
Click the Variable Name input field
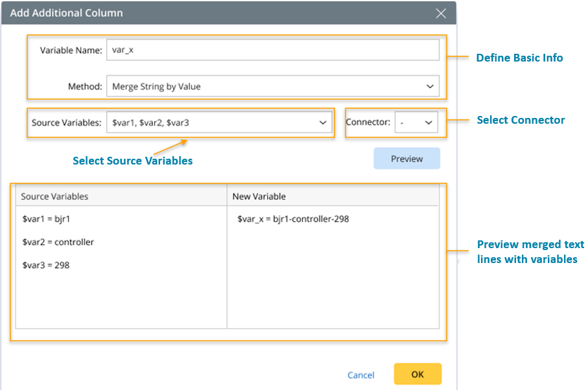[272, 50]
